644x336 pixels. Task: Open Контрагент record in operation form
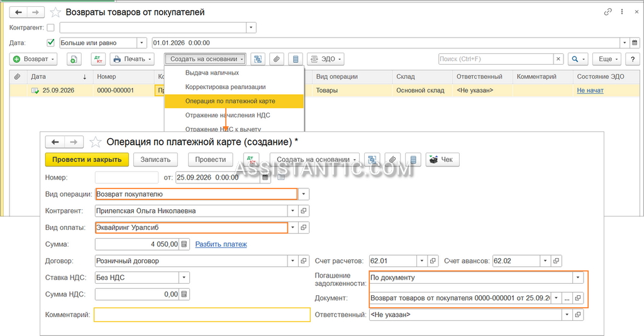click(x=304, y=211)
